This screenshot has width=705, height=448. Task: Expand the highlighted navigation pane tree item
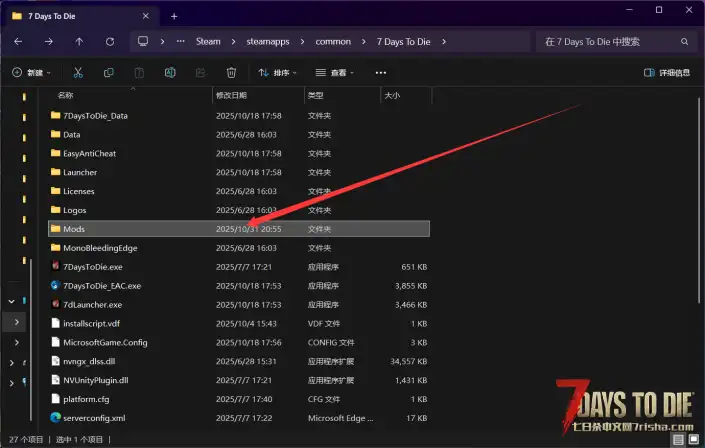17,322
